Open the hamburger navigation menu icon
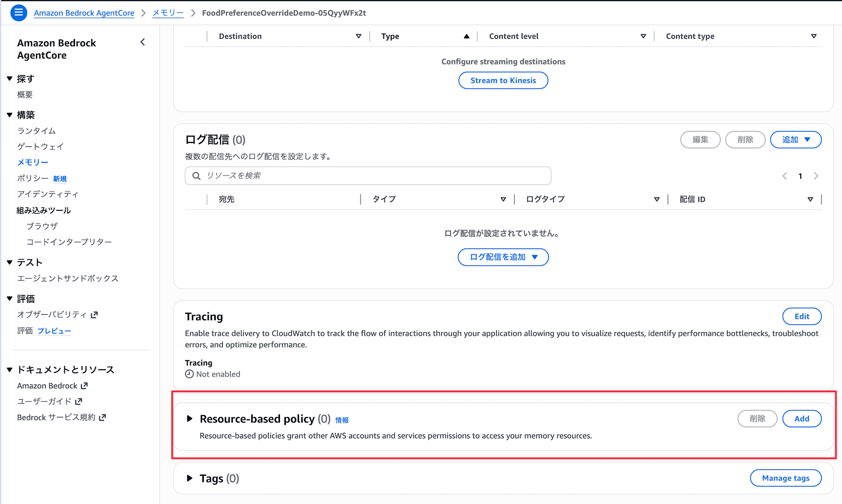The height and width of the screenshot is (504, 842). point(19,13)
